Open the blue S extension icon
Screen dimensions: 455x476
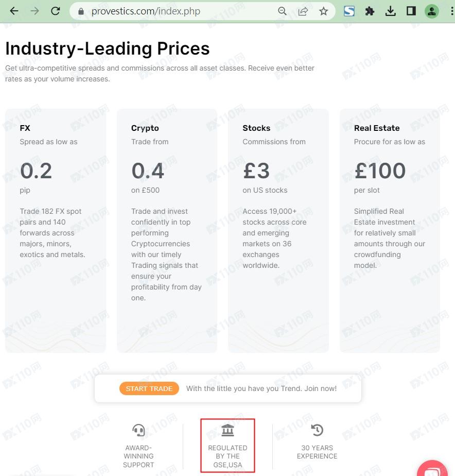(349, 11)
